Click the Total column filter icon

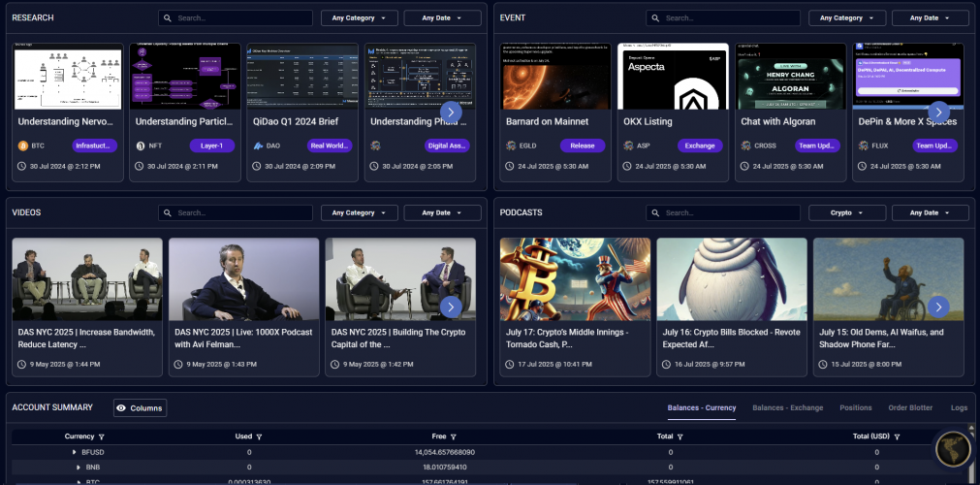[x=680, y=436]
